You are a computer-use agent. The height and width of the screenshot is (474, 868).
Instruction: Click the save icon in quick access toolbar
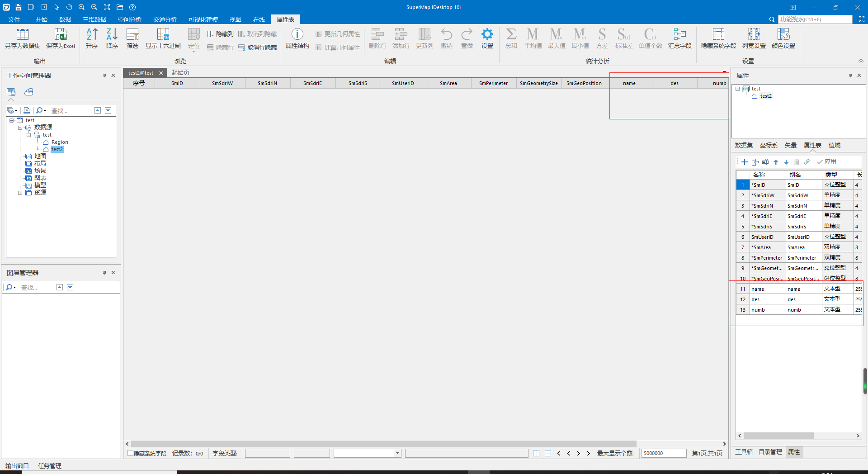(19, 7)
